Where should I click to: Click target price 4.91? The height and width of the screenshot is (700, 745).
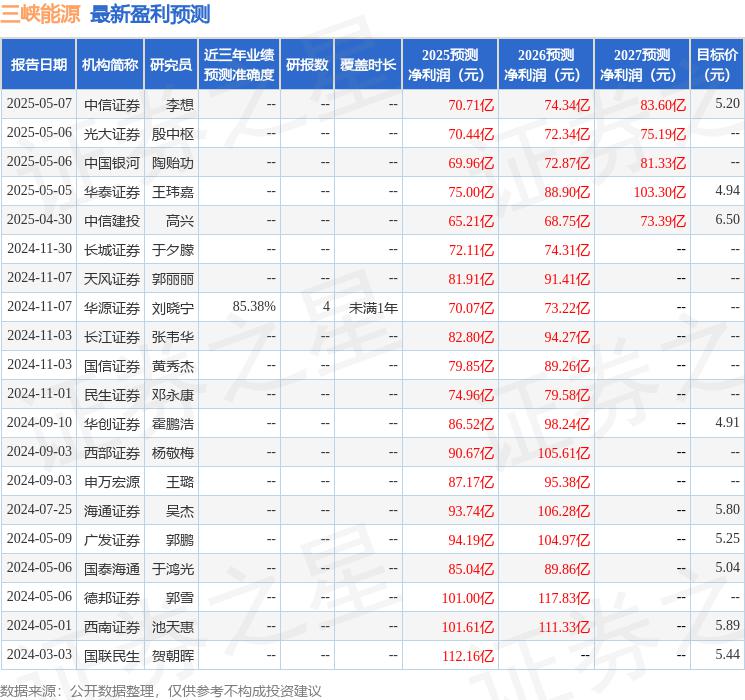pos(727,422)
